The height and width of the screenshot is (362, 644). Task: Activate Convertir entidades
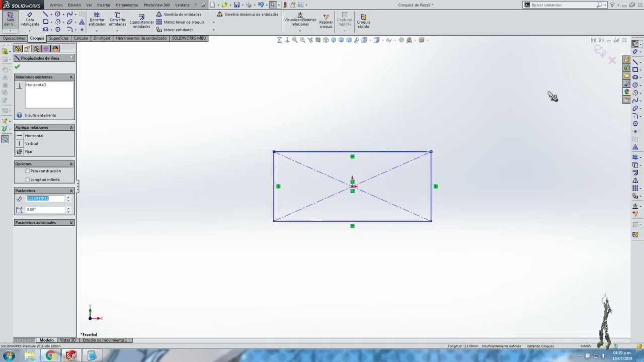[117, 19]
